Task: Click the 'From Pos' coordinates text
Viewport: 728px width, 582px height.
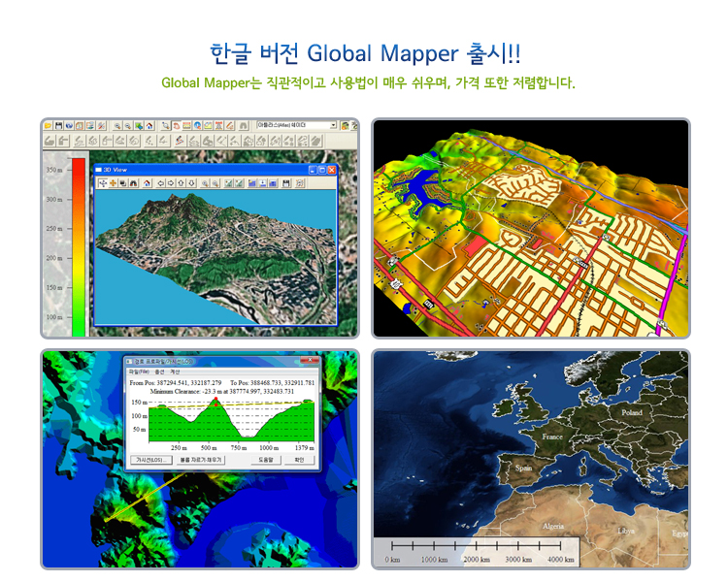Action: tap(176, 383)
